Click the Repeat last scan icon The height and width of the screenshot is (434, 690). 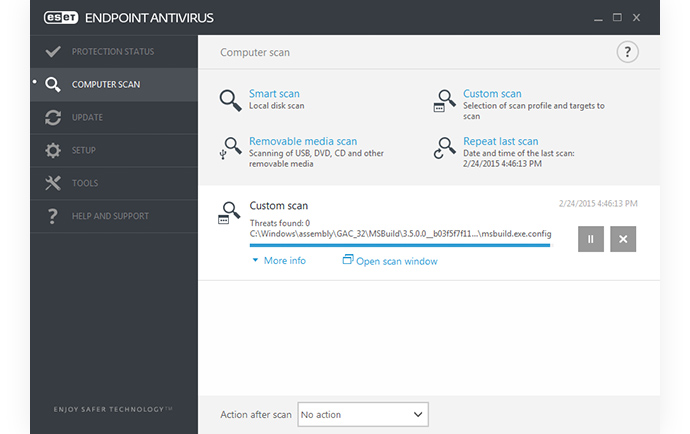point(444,148)
